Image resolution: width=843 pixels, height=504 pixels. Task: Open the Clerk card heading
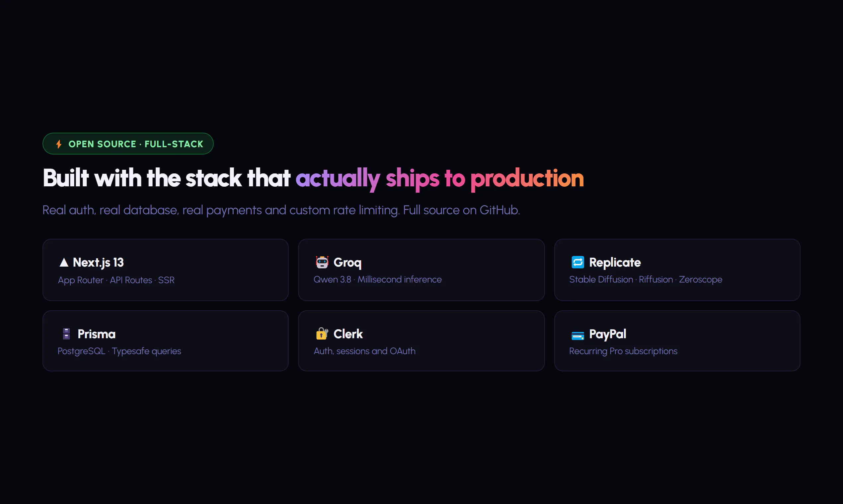[348, 334]
